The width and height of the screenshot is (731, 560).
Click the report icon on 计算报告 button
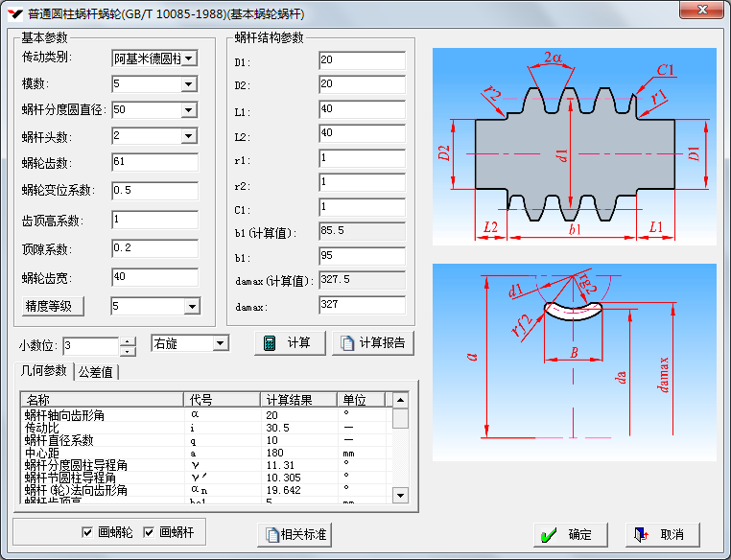tap(347, 343)
